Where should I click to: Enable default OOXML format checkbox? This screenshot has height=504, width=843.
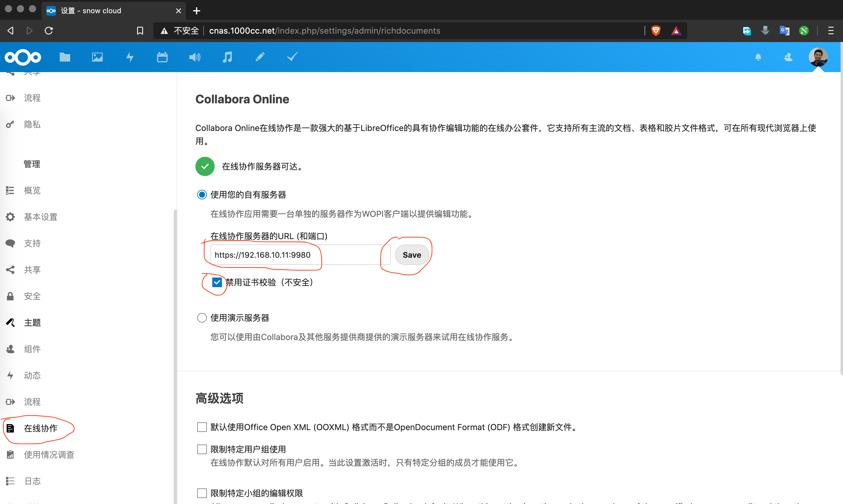[202, 427]
